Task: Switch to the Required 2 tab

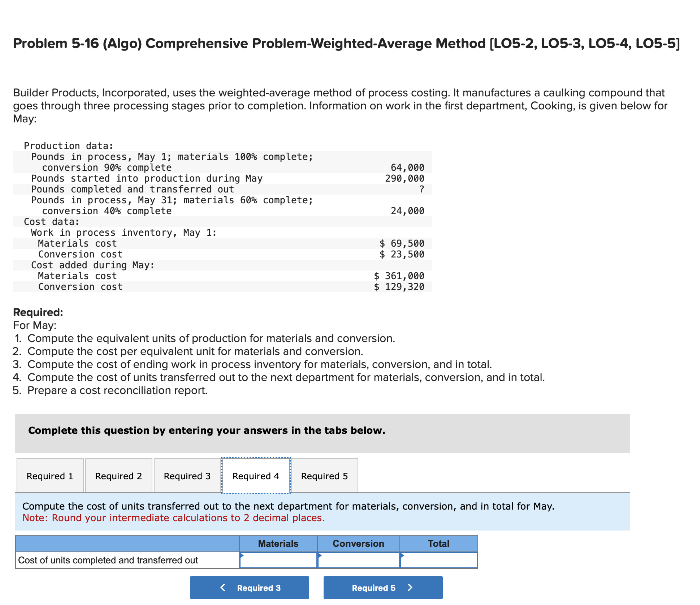Action: [119, 476]
